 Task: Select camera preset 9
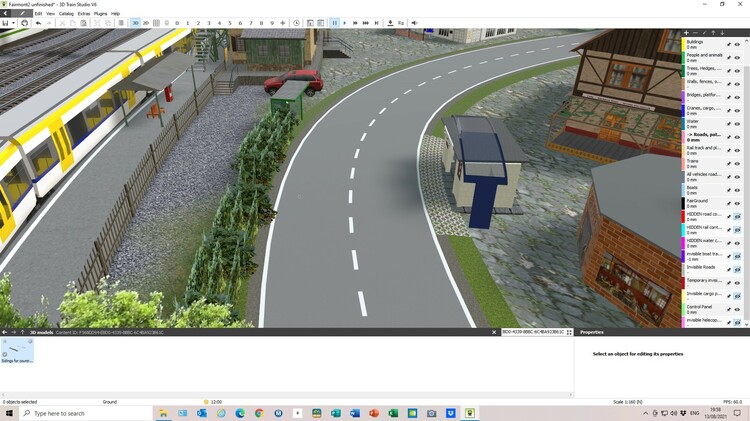[272, 23]
